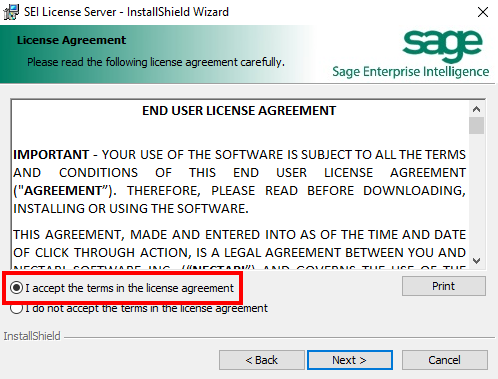Click the 'Sage Enterprise Intelligence' tagline

click(x=411, y=72)
